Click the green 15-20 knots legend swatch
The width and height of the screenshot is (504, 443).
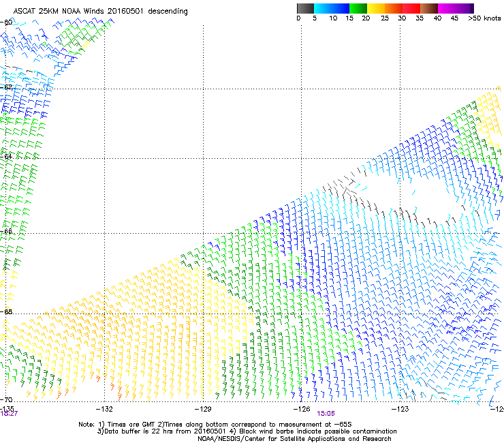pyautogui.click(x=358, y=8)
